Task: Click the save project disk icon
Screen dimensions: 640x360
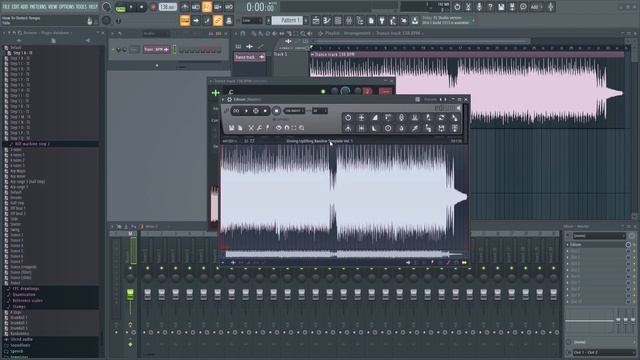Action: (x=501, y=7)
